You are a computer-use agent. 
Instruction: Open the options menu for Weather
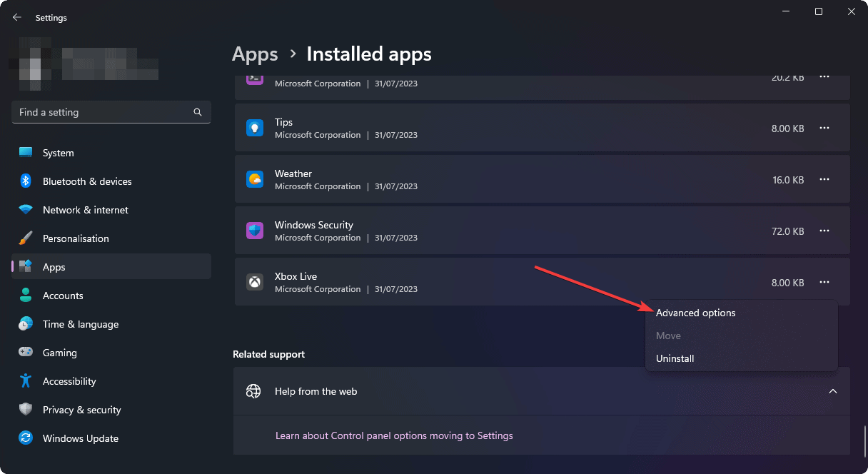(x=824, y=179)
